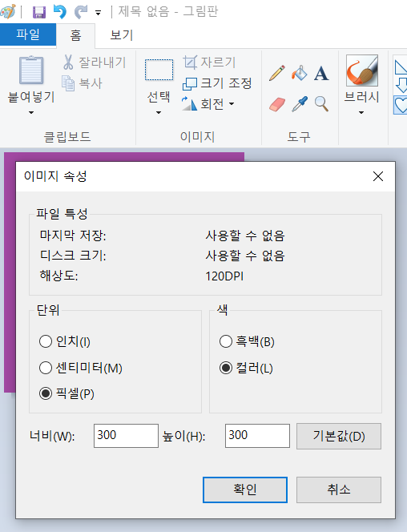Select 센티미터(M) unit radio button
407x532 pixels.
pos(46,368)
